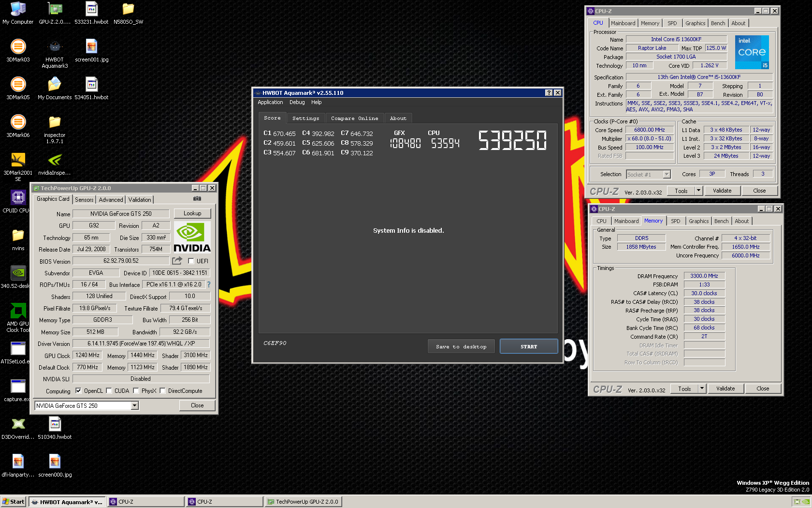Open the About tab in Aquamark

[x=398, y=118]
